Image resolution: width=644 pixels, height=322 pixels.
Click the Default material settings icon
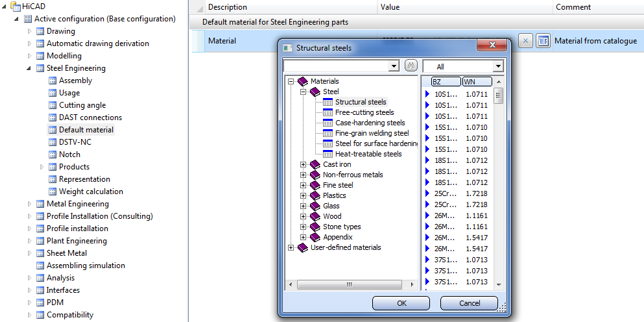coord(53,130)
